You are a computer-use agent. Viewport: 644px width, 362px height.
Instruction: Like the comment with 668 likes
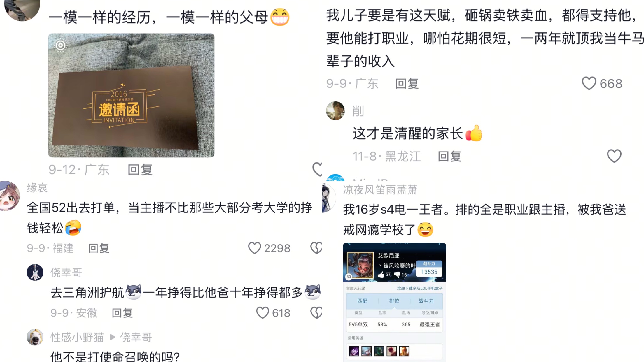tap(589, 83)
